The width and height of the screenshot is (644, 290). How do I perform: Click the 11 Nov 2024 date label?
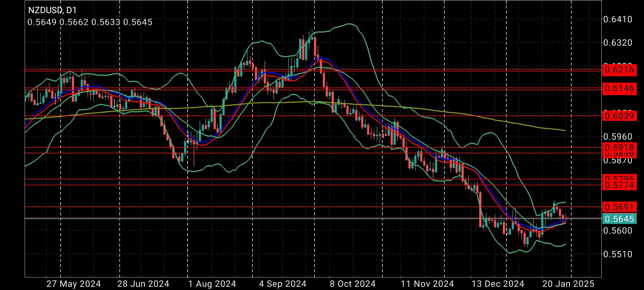(427, 284)
